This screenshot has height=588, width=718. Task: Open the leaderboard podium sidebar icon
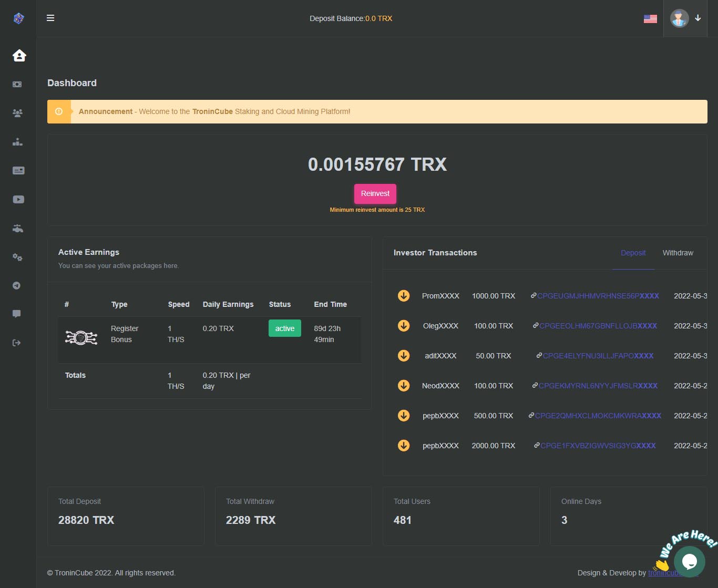tap(17, 141)
